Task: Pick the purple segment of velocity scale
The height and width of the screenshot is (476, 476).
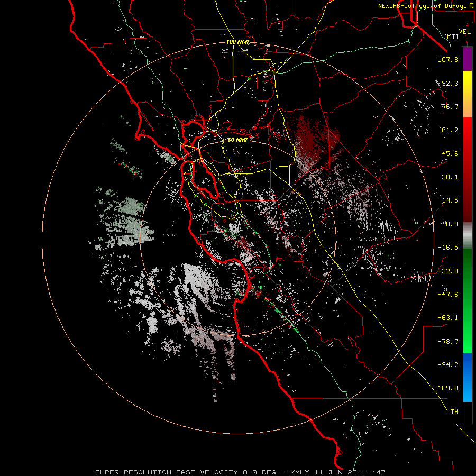Action: (x=467, y=59)
